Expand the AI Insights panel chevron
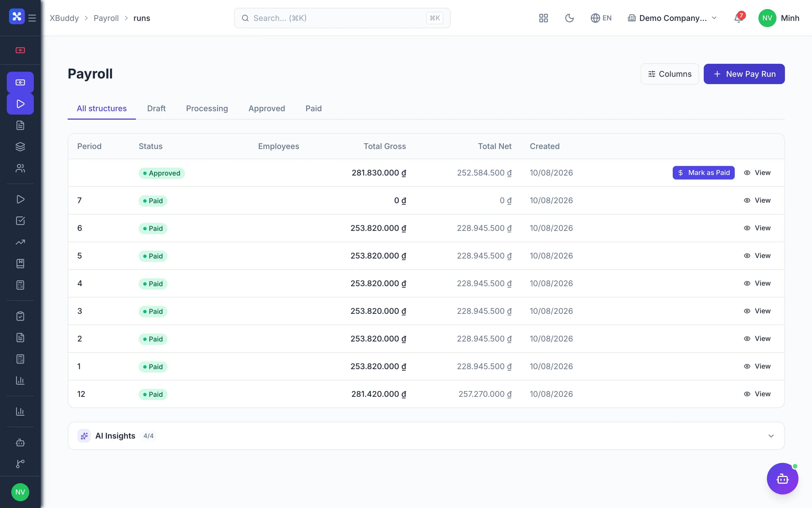 tap(771, 436)
